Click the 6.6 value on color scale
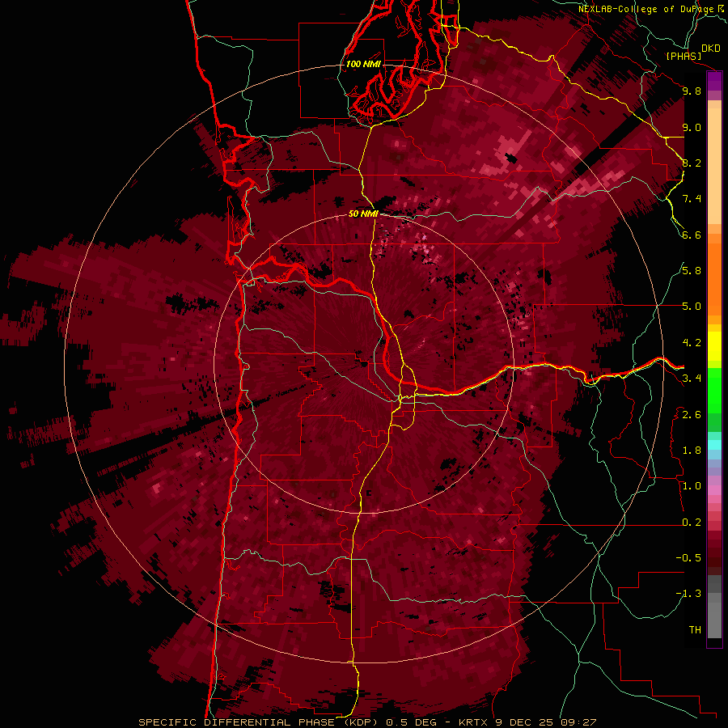The width and height of the screenshot is (728, 728). point(692,235)
